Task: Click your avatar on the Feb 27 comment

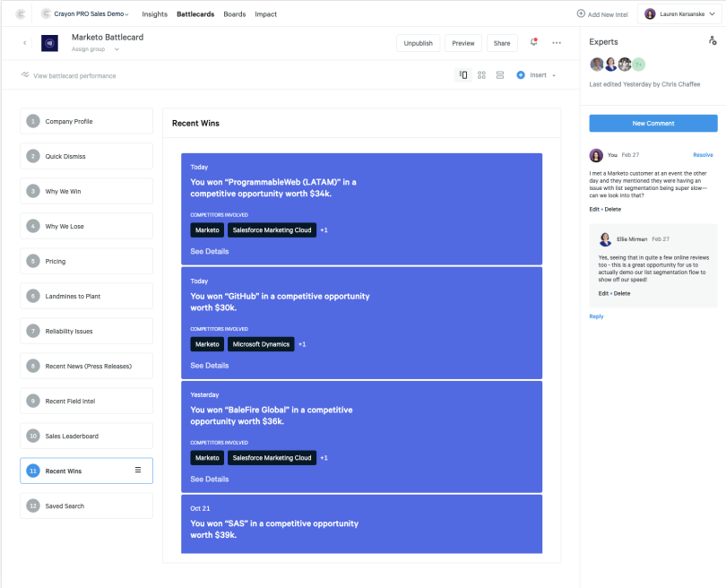Action: click(596, 155)
